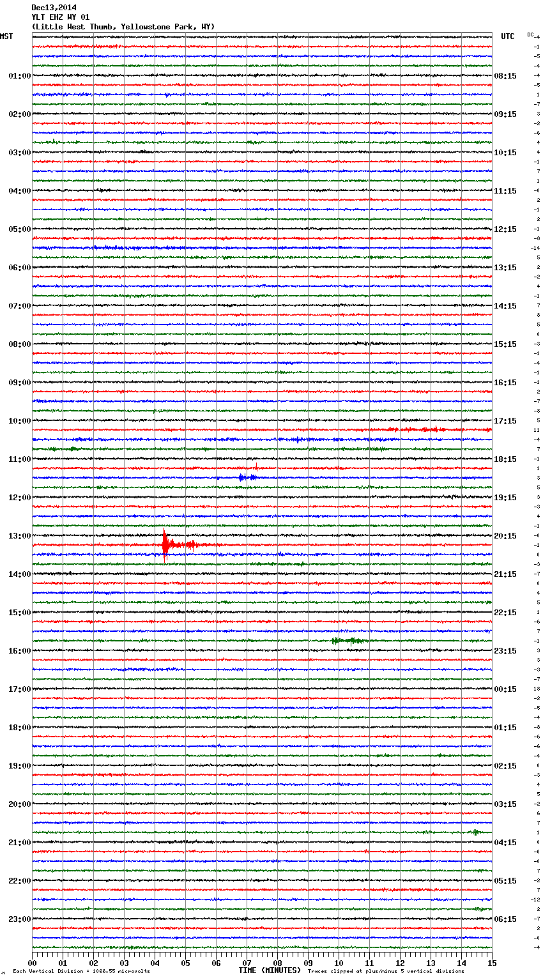Select the "21:00" MST time label

[x=20, y=843]
